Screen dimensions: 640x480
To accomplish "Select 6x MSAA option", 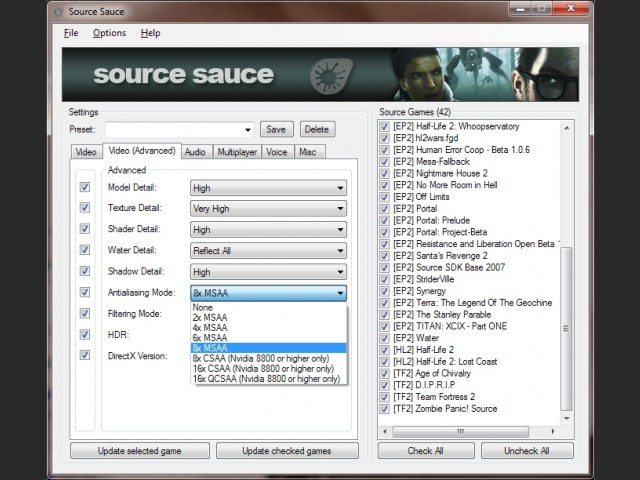I will pyautogui.click(x=269, y=338).
